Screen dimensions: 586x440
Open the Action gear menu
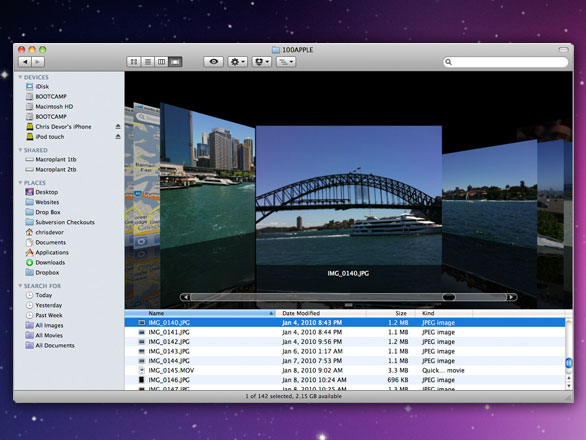coord(237,62)
